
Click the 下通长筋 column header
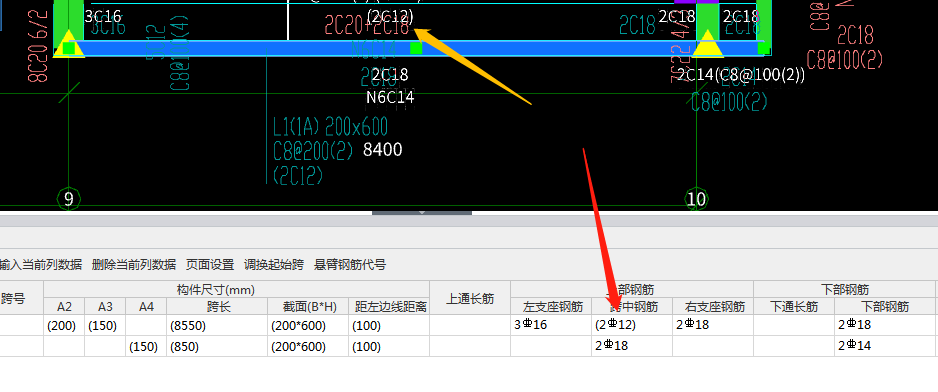(x=794, y=307)
